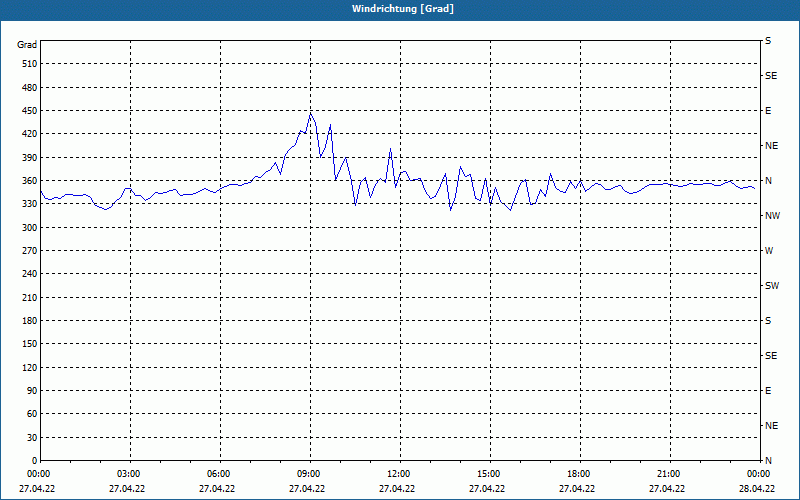Click the 0 y-axis value
Screen dimensions: 800x500
[34, 461]
